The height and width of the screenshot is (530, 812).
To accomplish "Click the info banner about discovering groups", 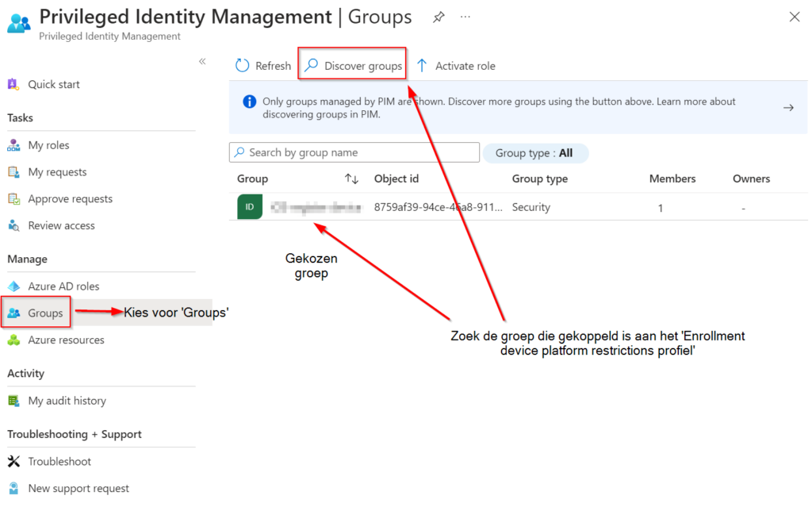I will (x=518, y=108).
